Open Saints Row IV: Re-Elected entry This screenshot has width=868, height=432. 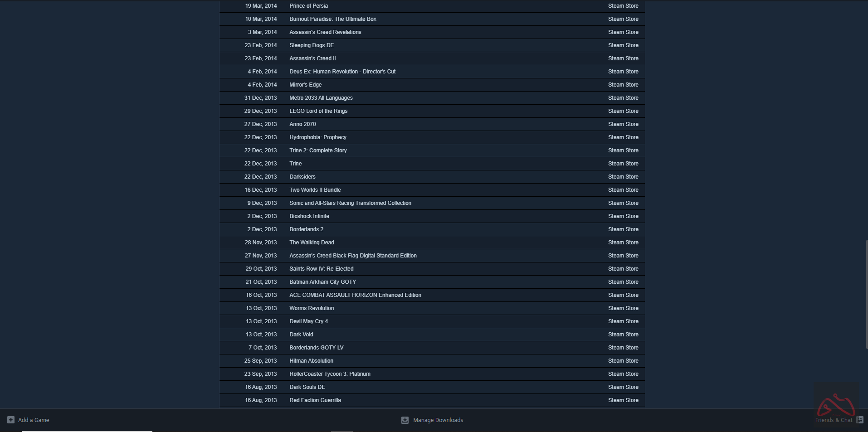point(321,269)
